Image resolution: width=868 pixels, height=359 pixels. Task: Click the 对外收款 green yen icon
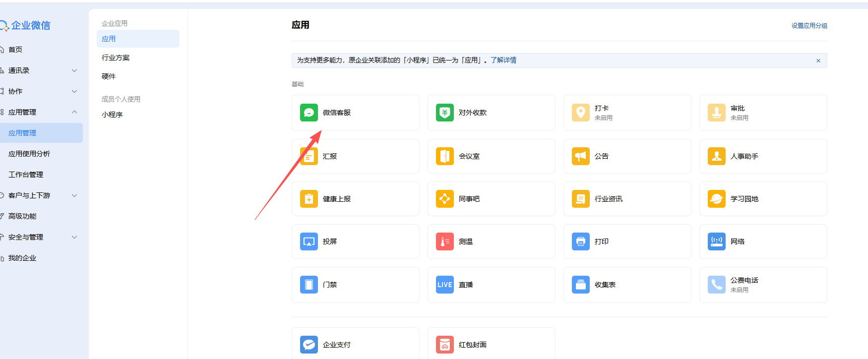[x=445, y=113]
